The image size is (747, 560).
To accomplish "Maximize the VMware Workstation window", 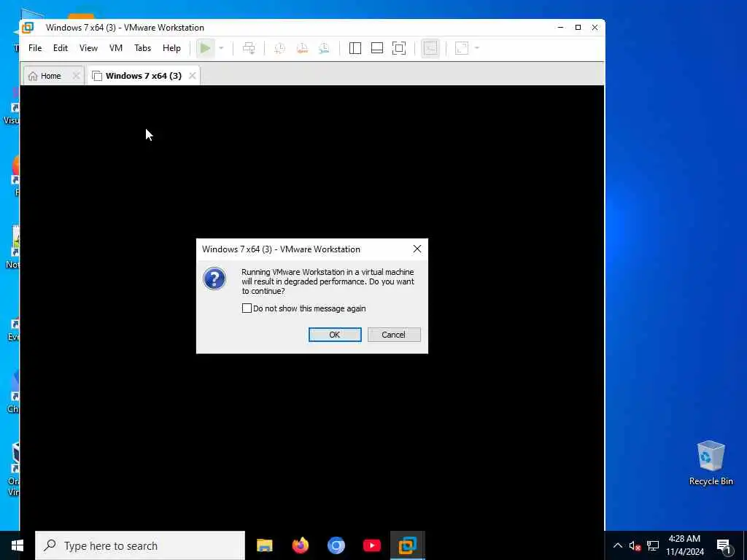I will 578,28.
